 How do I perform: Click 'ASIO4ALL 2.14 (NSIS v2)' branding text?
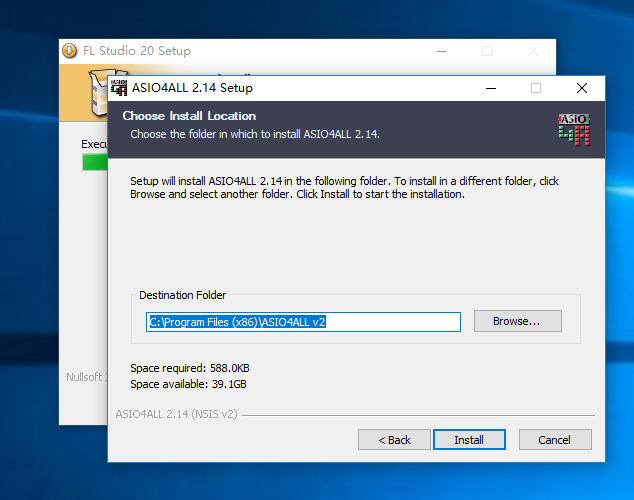click(x=177, y=414)
